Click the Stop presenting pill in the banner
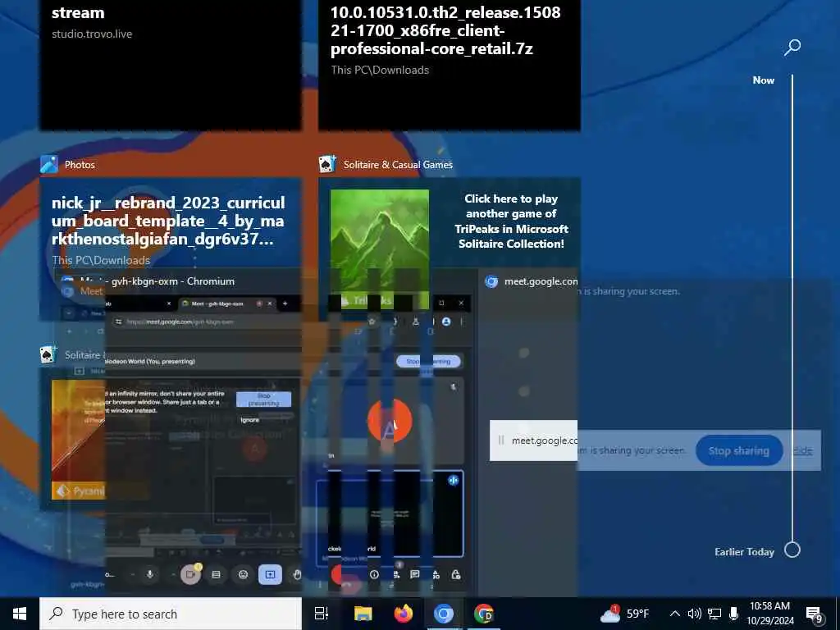The width and height of the screenshot is (840, 630). tap(428, 362)
